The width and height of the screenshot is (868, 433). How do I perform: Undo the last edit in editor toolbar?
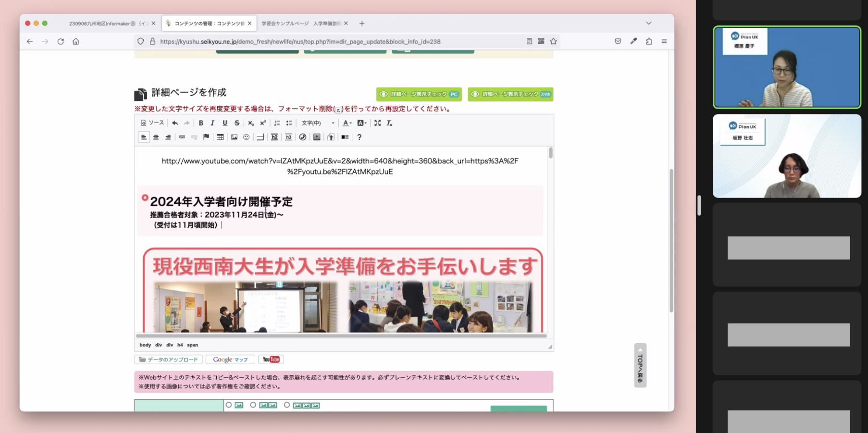tap(175, 123)
